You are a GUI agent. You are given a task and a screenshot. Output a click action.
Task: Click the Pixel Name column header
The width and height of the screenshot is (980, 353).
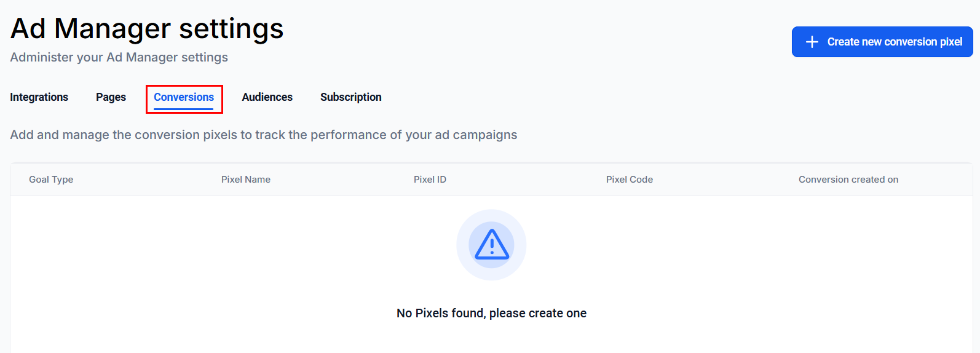coord(246,180)
